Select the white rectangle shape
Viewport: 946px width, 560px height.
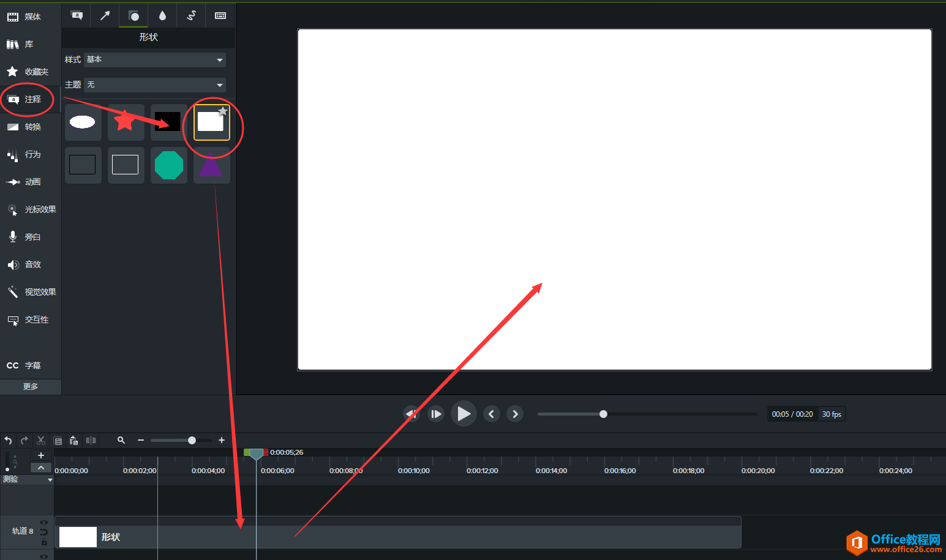pyautogui.click(x=211, y=122)
